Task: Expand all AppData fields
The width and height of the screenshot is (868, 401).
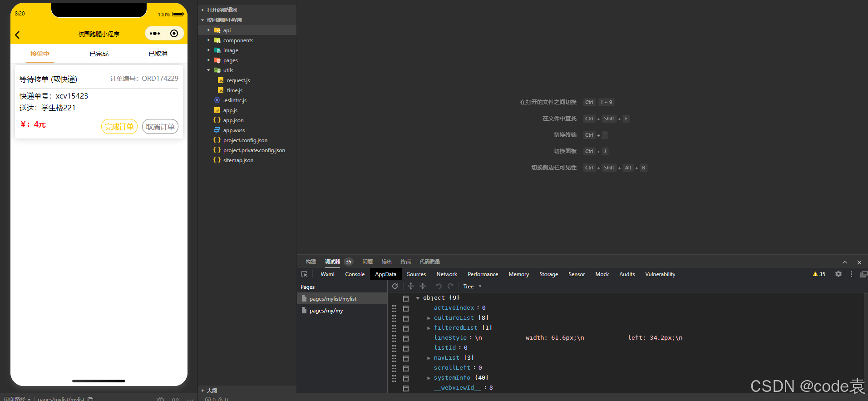Action: click(x=410, y=286)
